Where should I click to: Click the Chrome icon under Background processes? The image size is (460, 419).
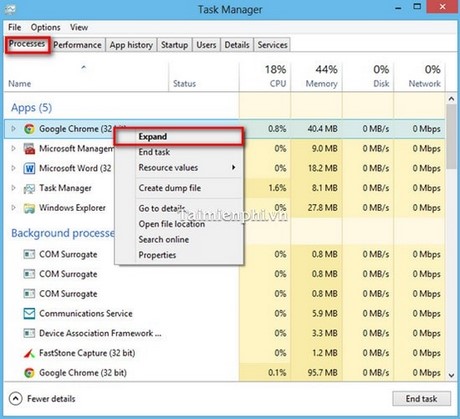tap(29, 373)
